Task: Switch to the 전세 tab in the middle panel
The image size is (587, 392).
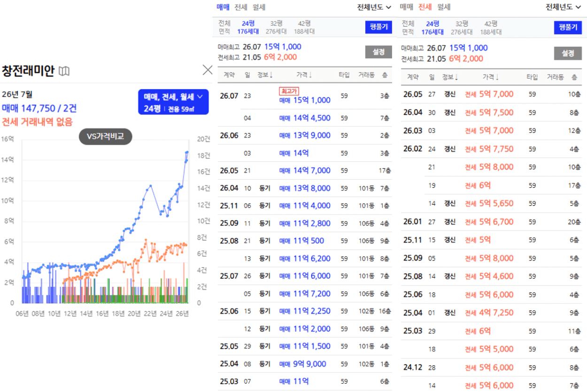Action: point(241,7)
